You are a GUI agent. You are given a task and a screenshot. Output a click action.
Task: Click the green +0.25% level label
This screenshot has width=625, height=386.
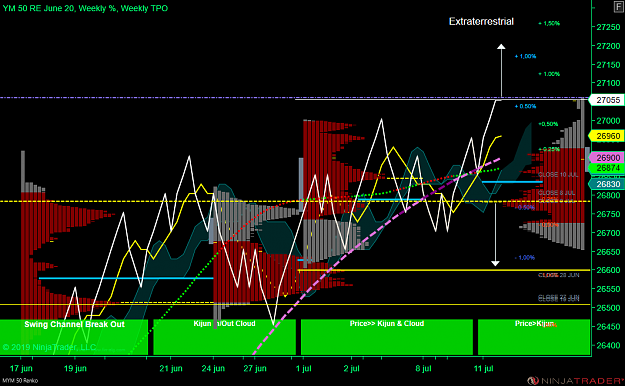coord(549,149)
